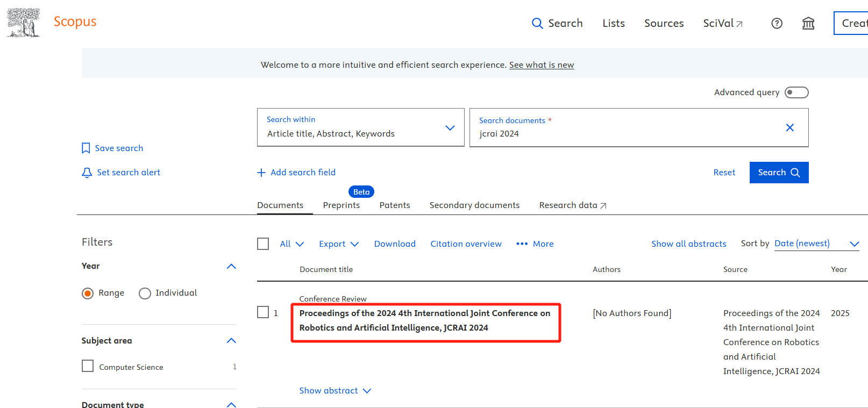Select the Individual year radio button
The image size is (868, 408).
pyautogui.click(x=145, y=294)
